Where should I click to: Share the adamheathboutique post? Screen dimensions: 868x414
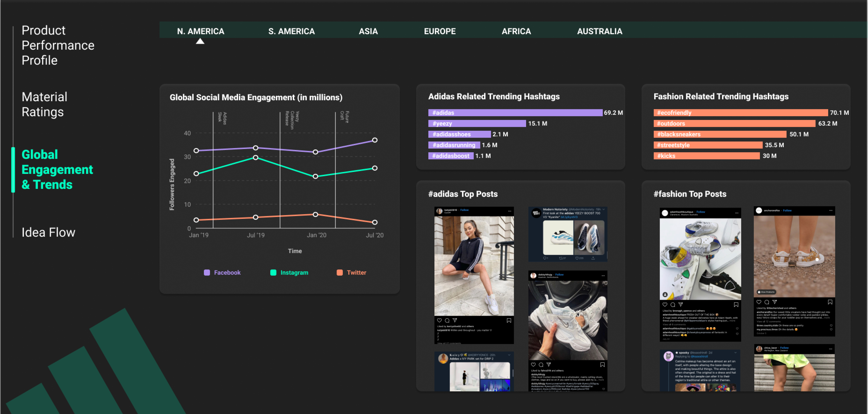click(681, 305)
